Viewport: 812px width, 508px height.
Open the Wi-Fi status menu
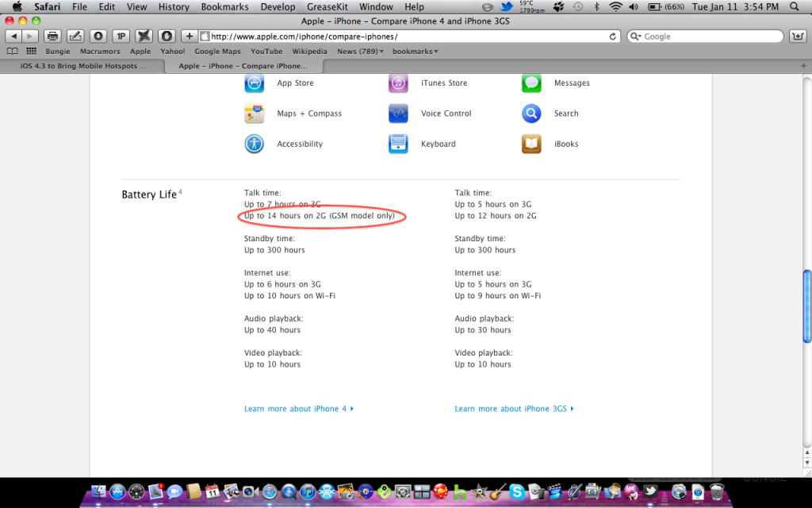click(615, 6)
